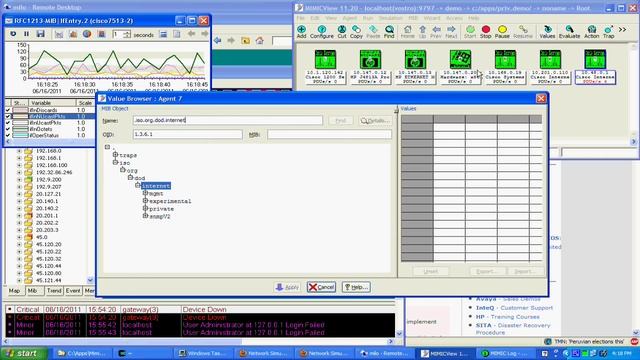This screenshot has width=640, height=360.
Task: Click the home icon in background browser toolbar
Action: coord(260,40)
